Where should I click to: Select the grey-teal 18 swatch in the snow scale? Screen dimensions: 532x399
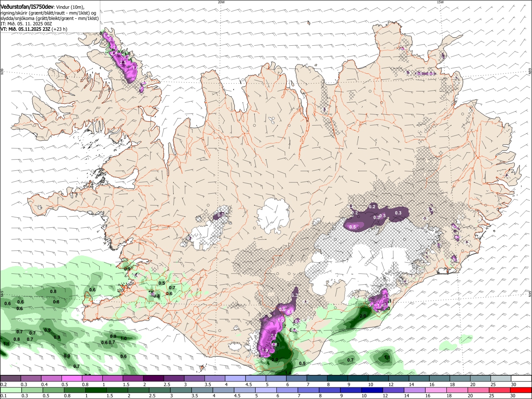(x=460, y=379)
